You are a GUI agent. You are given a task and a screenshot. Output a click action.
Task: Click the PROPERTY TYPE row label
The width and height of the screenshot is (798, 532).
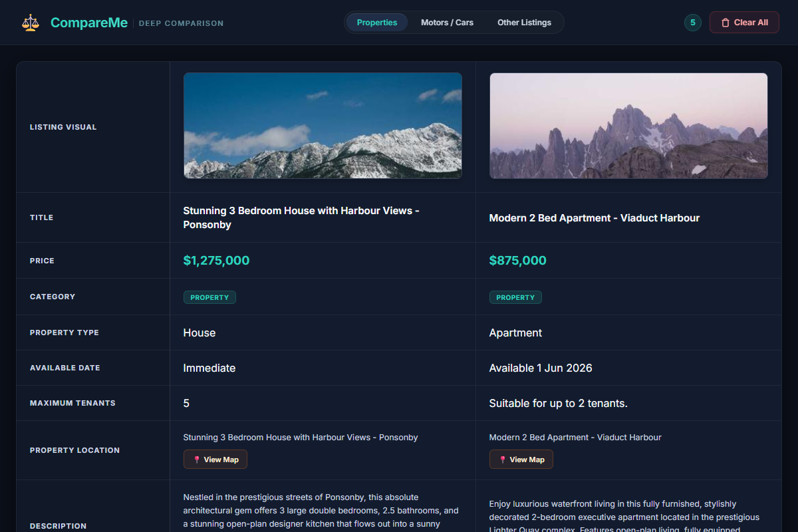coord(65,332)
